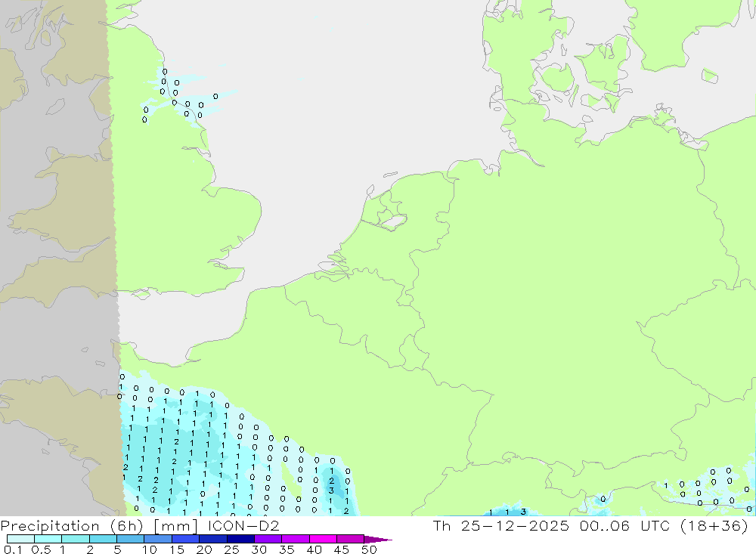Click the "45" legend scale label
This screenshot has height=554, width=756.
(x=342, y=549)
